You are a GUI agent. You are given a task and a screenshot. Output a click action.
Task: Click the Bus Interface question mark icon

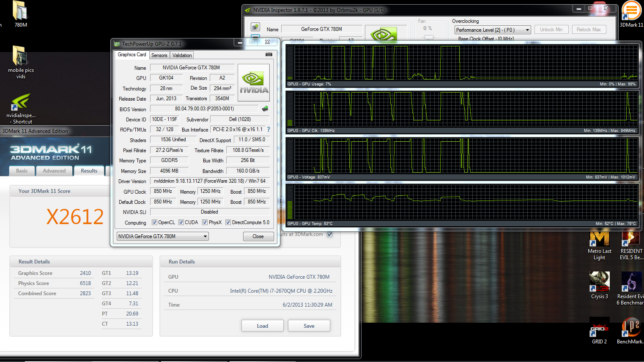[x=268, y=129]
